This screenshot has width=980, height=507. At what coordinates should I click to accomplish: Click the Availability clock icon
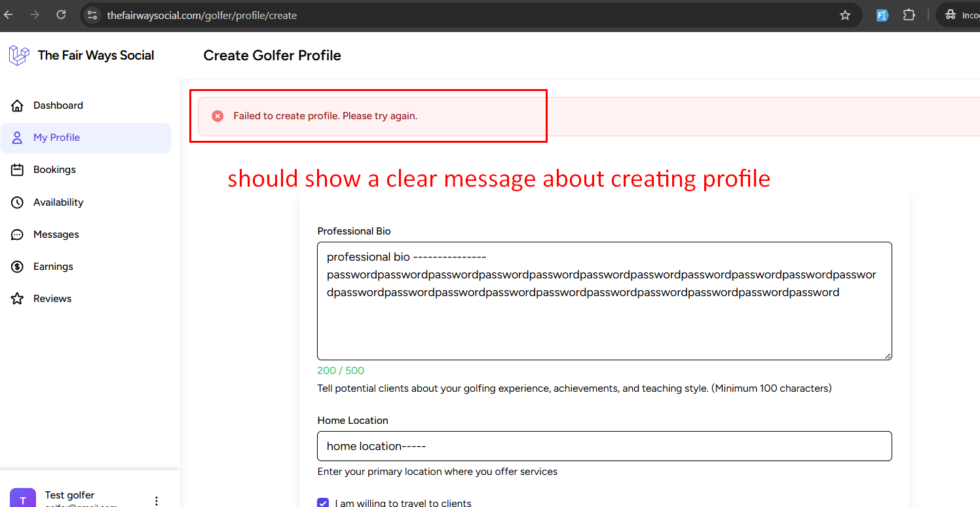(x=18, y=202)
